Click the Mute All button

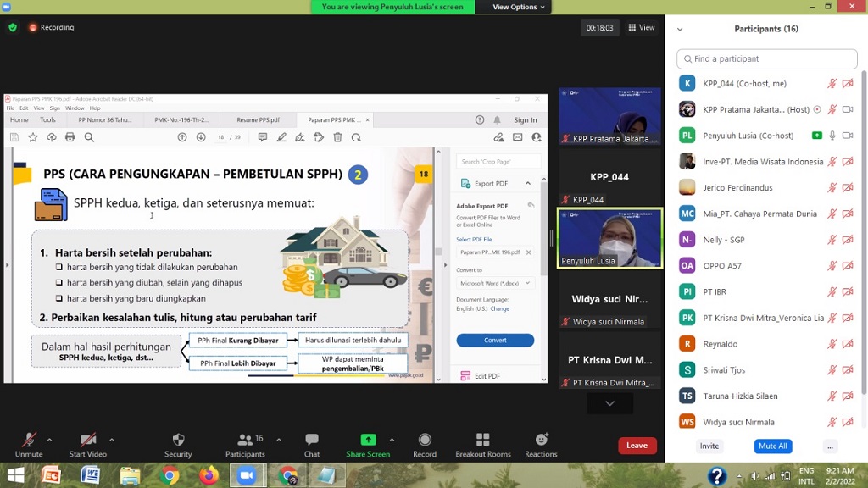[772, 446]
